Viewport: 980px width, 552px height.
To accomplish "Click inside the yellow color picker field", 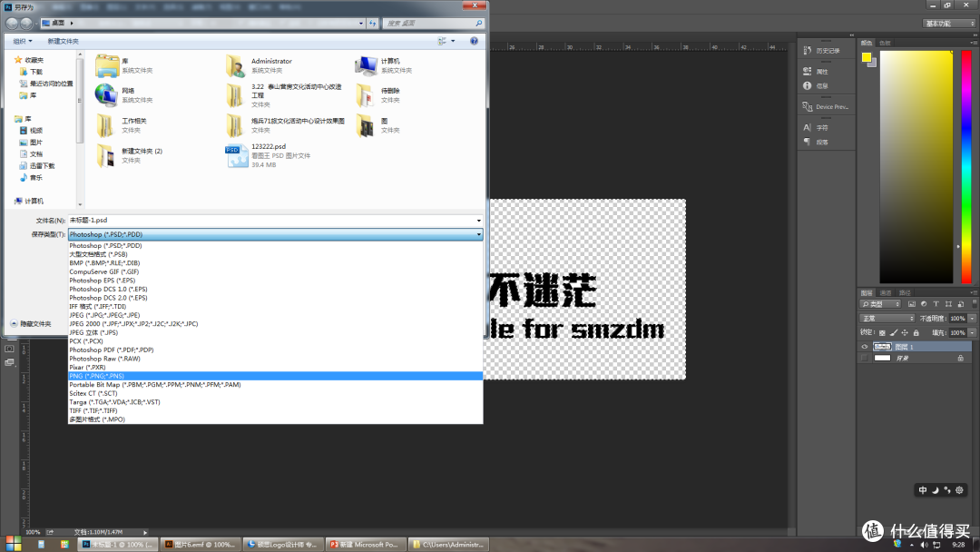I will (916, 167).
